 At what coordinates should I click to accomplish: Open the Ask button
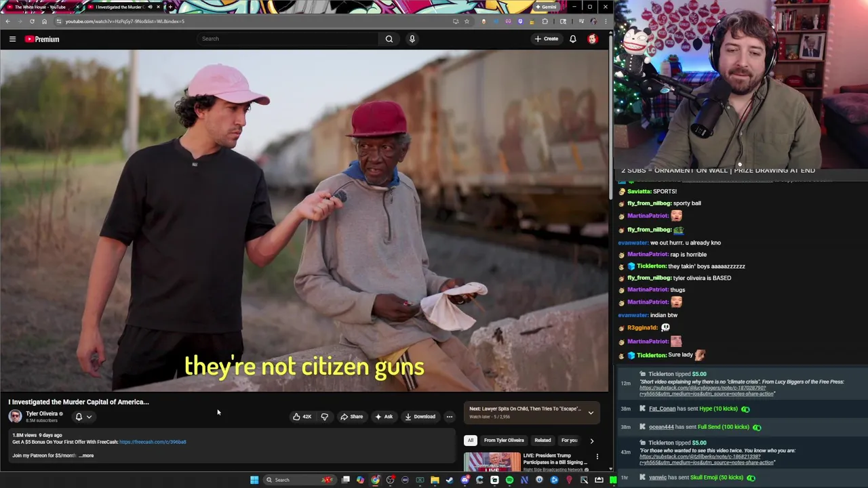tap(383, 417)
